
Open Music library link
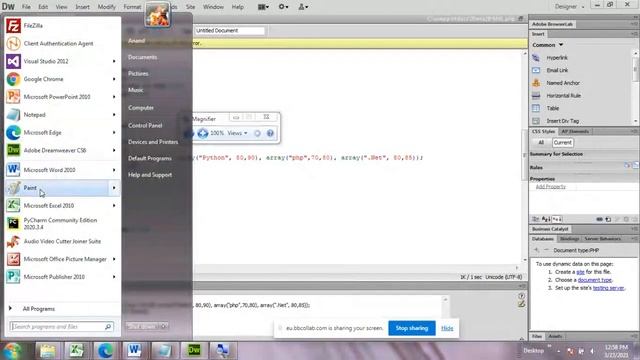136,90
